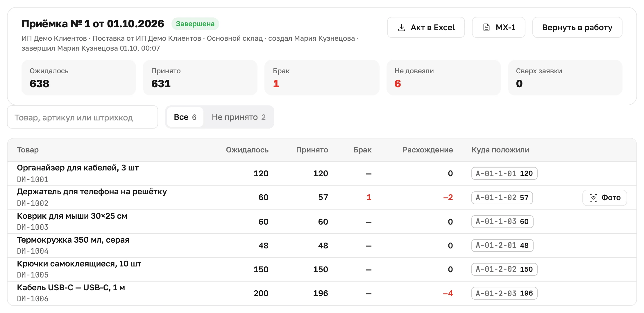Select the Сверх заявки 0 summary card
This screenshot has width=644, height=313.
click(x=565, y=78)
